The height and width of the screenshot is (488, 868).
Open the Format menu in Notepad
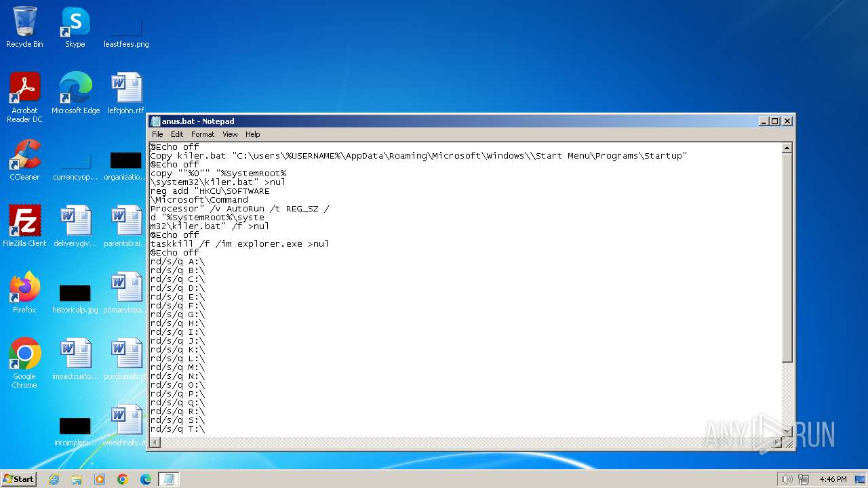[203, 134]
